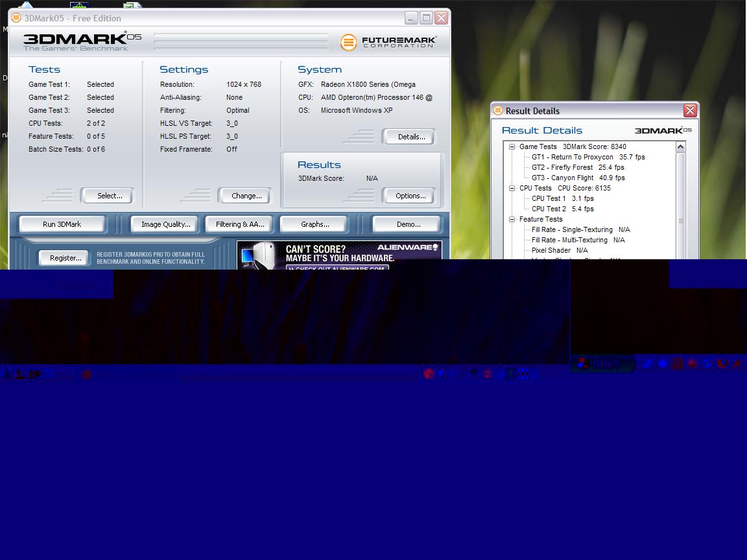Click the Game Test 2 Selected status
747x560 pixels.
[100, 97]
